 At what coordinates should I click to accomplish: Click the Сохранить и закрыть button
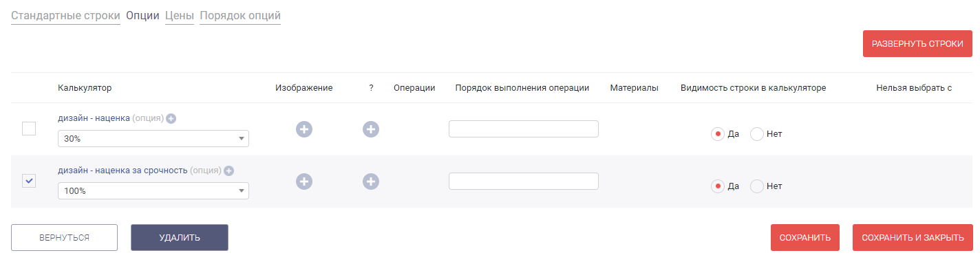[x=913, y=237]
